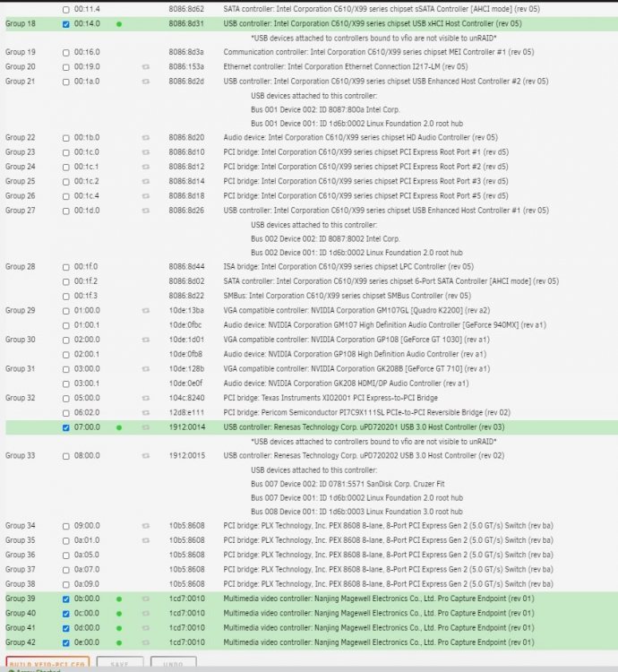Click the green dot in the 07:00.0 row

click(119, 427)
